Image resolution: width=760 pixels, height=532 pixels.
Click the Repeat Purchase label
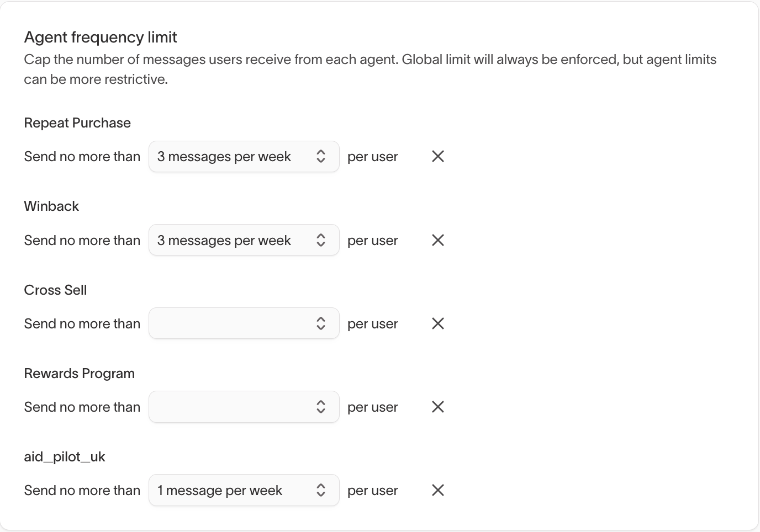(77, 123)
